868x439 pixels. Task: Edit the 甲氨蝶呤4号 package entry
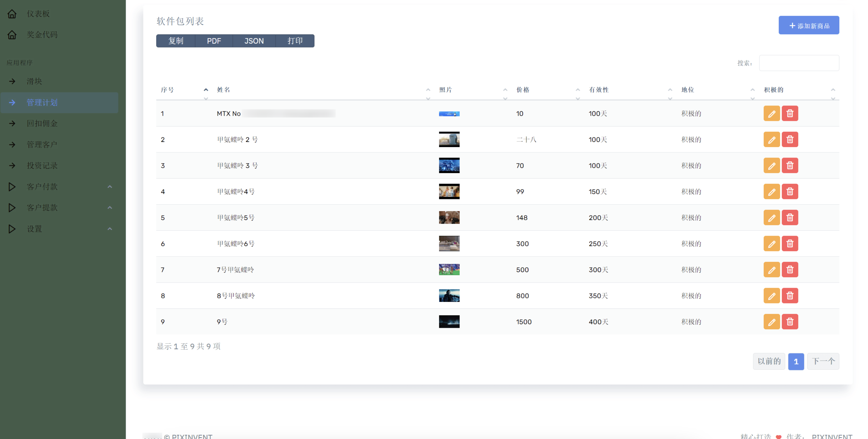coord(771,192)
